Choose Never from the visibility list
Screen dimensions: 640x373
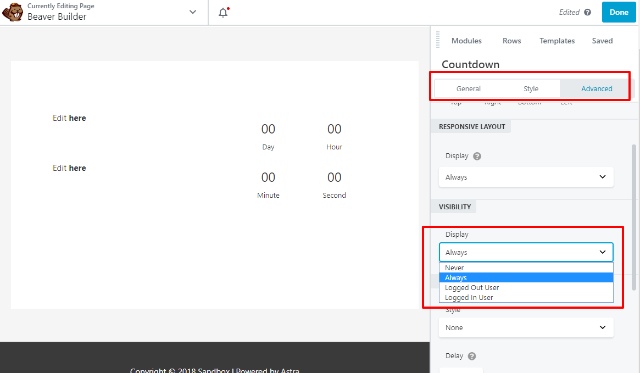526,268
